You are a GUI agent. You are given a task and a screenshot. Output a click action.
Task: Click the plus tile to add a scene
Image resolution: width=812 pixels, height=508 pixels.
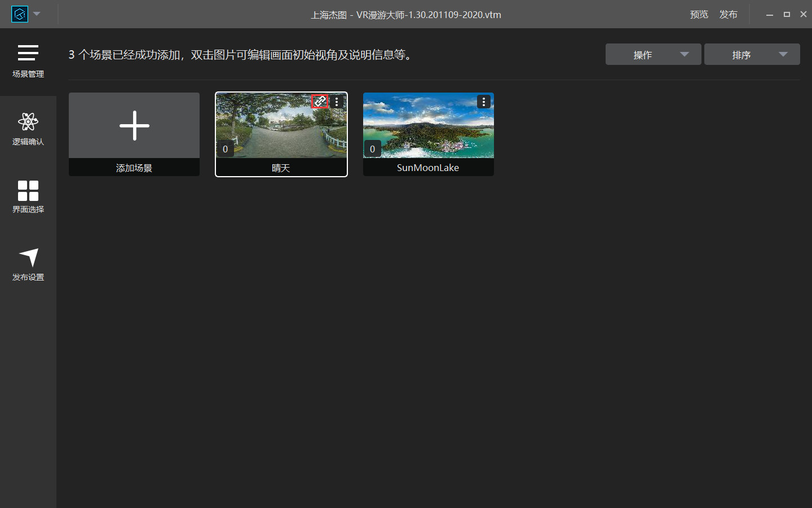134,125
